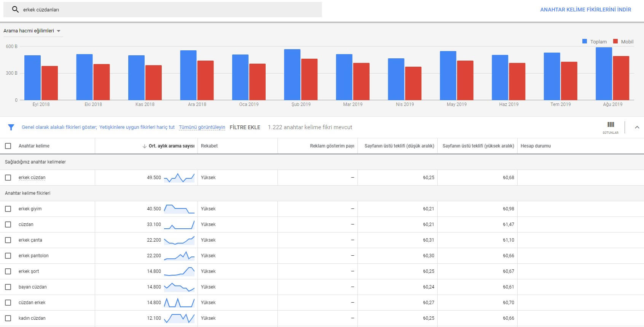Click the blue filter funnel icon
The image size is (644, 327).
pyautogui.click(x=11, y=127)
